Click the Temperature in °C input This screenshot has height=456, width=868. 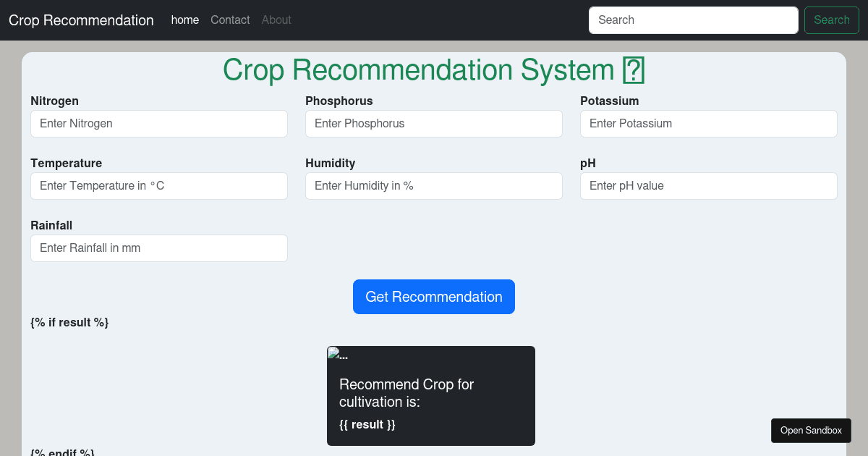pyautogui.click(x=159, y=186)
